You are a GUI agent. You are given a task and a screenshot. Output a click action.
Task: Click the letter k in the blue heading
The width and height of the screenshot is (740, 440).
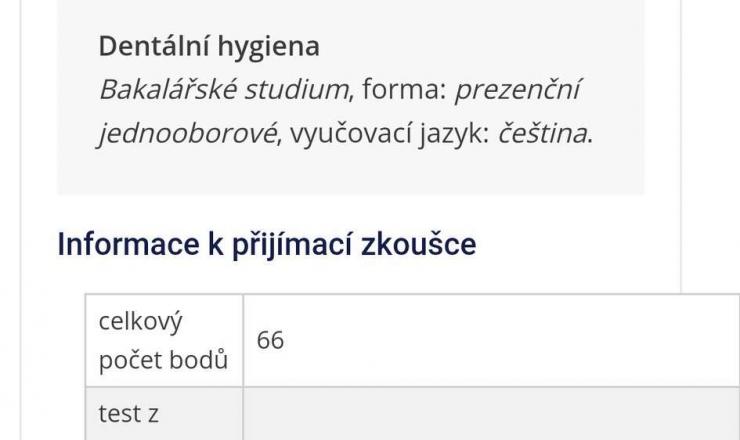(214, 244)
